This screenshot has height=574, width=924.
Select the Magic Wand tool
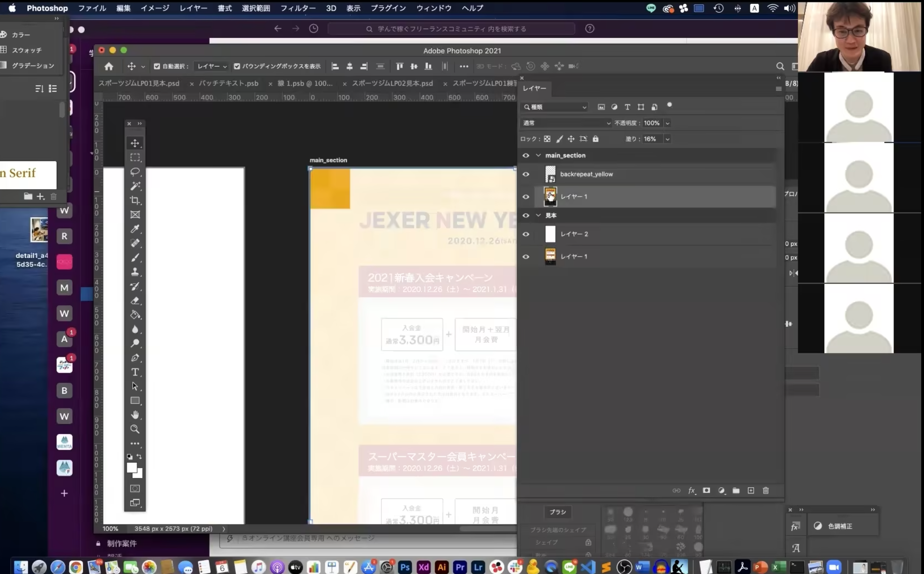(x=135, y=186)
